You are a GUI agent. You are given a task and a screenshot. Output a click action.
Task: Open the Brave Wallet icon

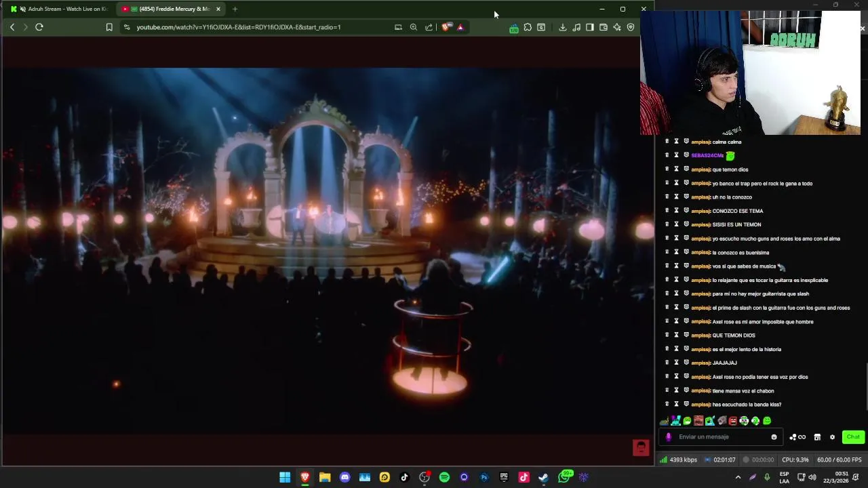tap(604, 27)
